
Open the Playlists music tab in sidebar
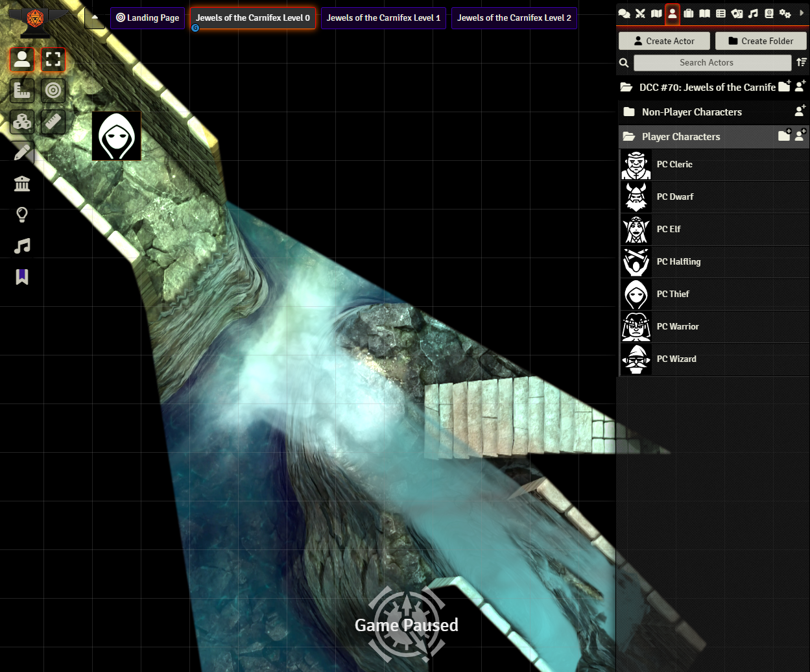753,13
